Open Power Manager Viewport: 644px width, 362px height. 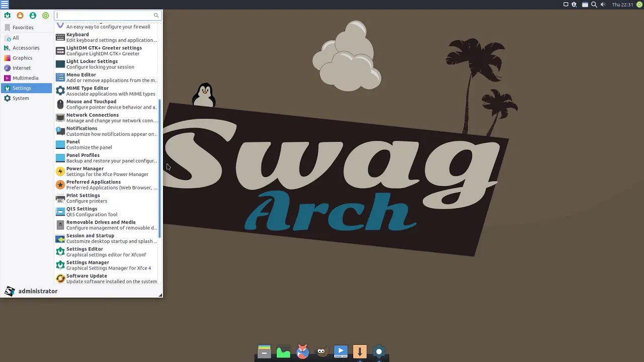106,171
